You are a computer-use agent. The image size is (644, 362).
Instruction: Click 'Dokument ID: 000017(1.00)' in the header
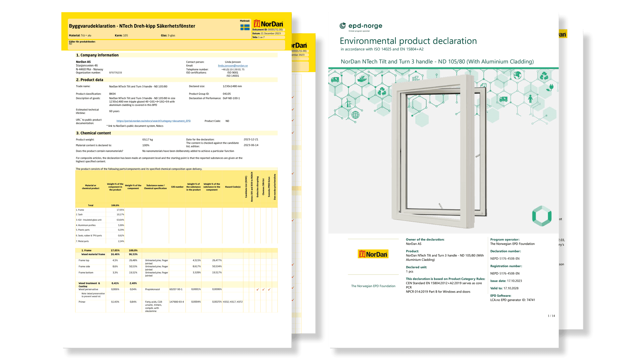(x=268, y=30)
